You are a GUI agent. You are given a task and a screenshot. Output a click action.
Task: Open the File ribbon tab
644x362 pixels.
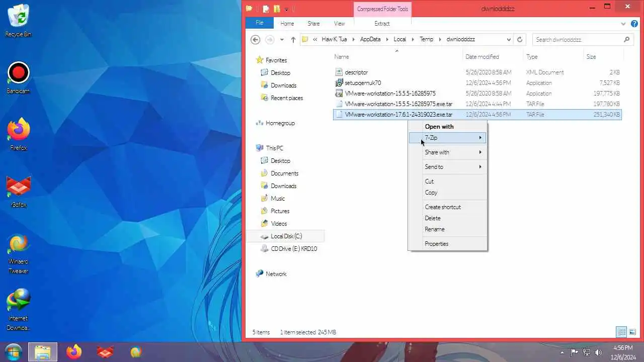click(x=260, y=23)
